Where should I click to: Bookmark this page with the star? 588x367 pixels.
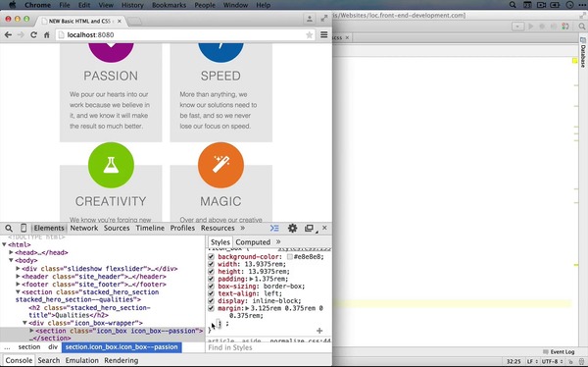click(x=309, y=35)
